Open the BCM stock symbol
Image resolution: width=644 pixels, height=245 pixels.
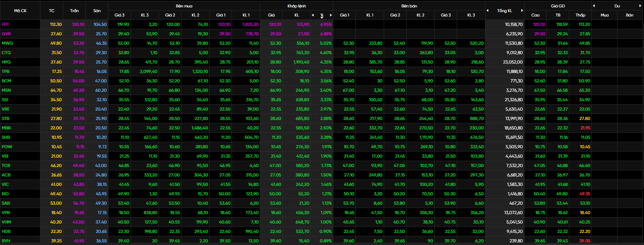point(6,81)
